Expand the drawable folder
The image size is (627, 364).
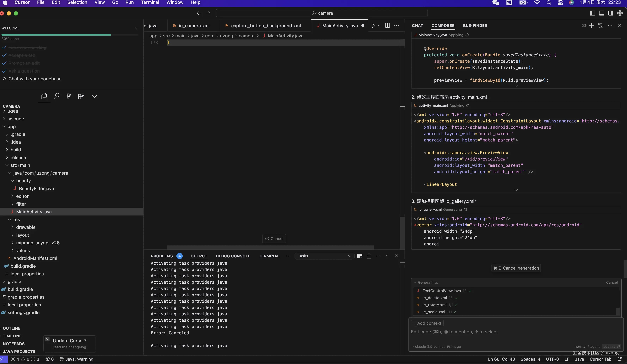coord(26,227)
